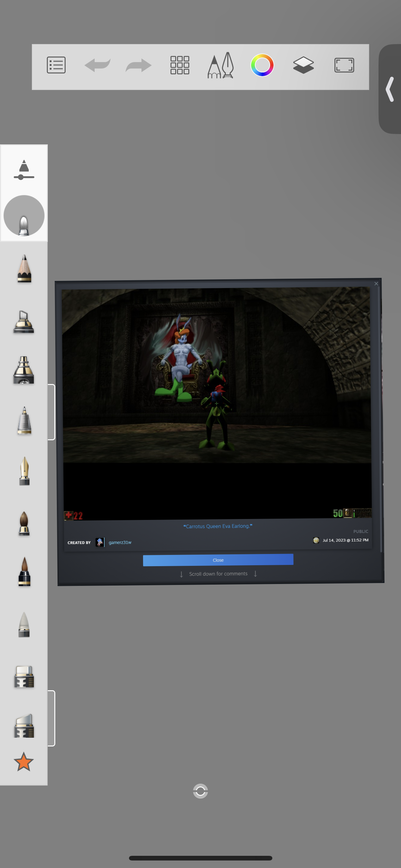Select the chisel marker brush

[x=24, y=322]
